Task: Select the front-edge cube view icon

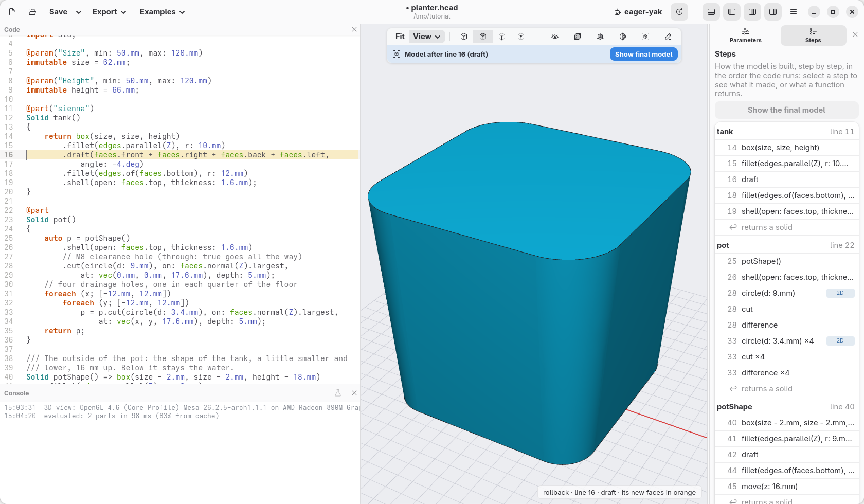Action: coord(502,37)
